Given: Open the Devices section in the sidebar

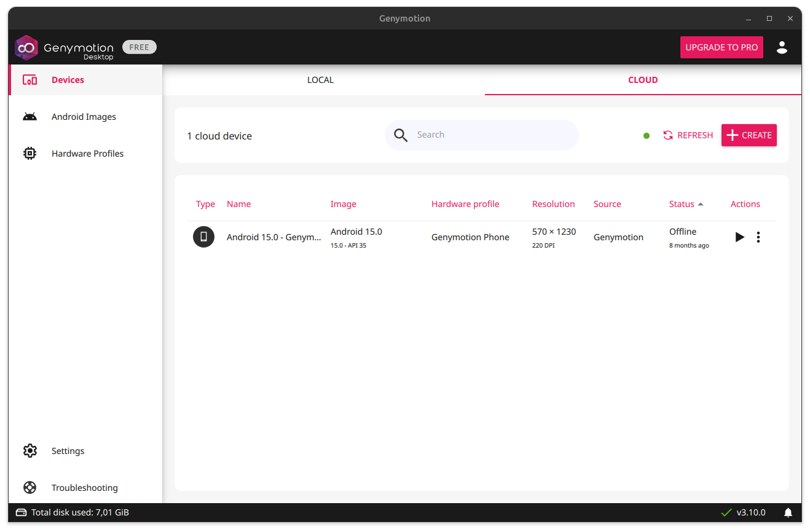Looking at the screenshot, I should click(68, 79).
